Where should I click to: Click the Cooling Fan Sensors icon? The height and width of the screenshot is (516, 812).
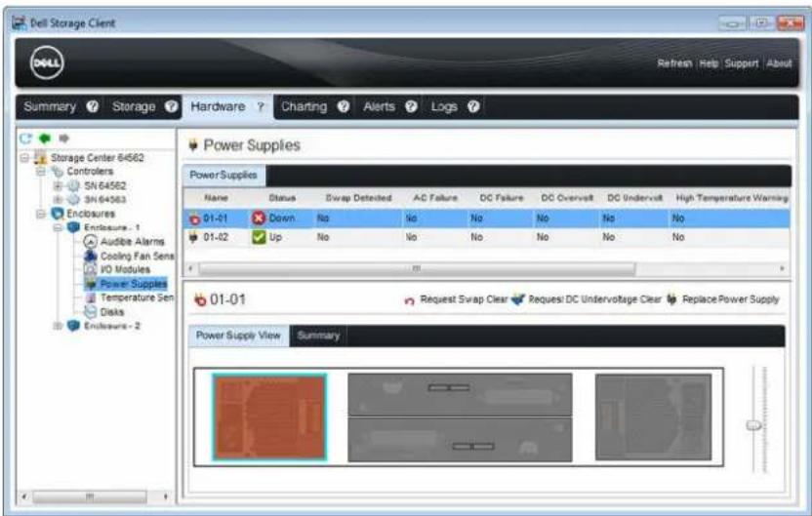[x=90, y=256]
